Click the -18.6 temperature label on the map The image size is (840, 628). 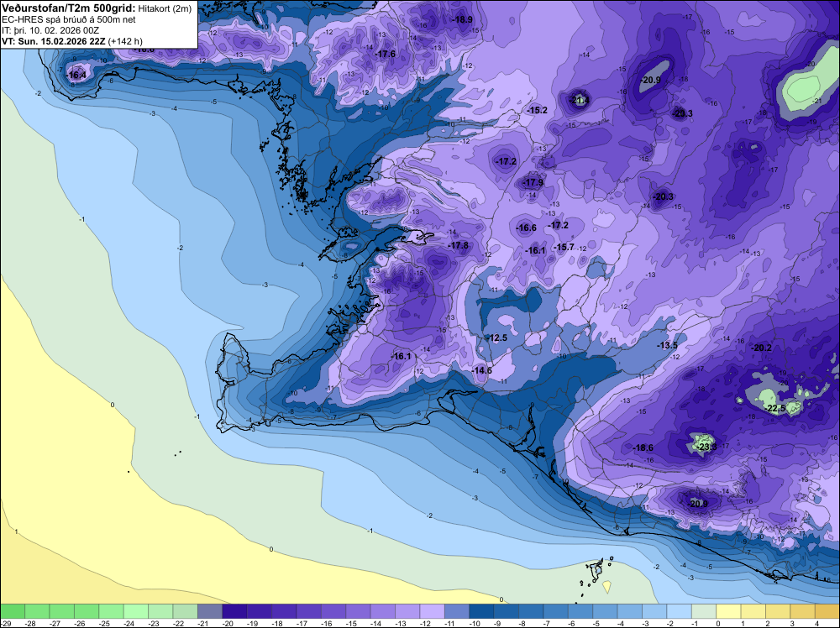click(643, 447)
